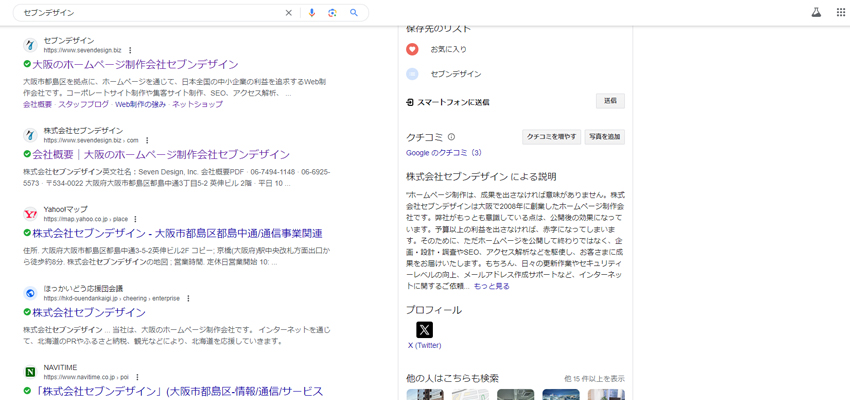Start voice search with microphone icon

[311, 13]
